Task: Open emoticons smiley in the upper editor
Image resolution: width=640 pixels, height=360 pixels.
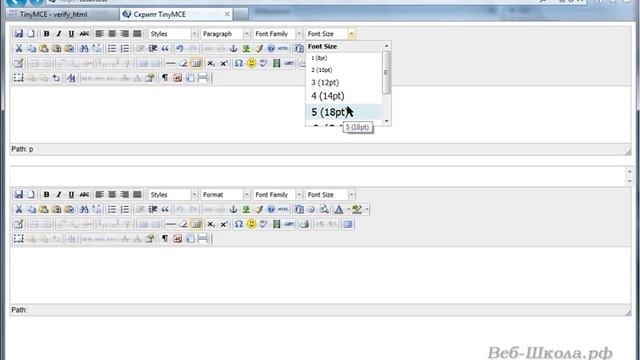Action: pyautogui.click(x=251, y=63)
